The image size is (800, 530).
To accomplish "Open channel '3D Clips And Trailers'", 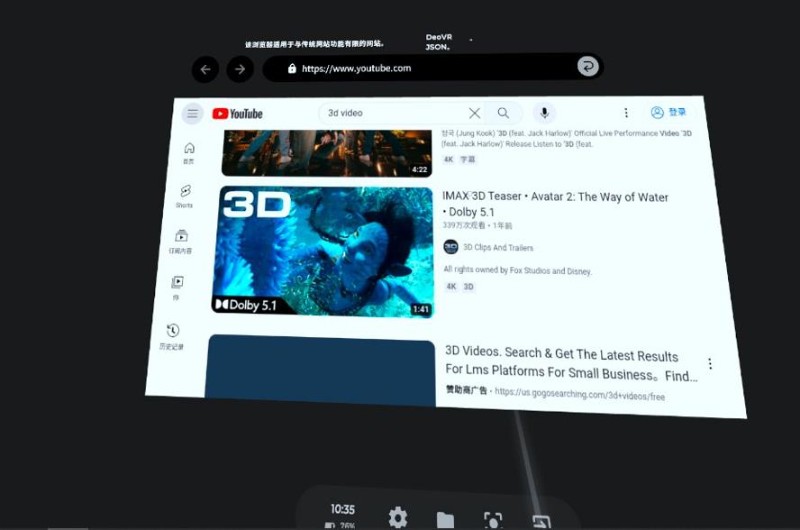I will 498,247.
